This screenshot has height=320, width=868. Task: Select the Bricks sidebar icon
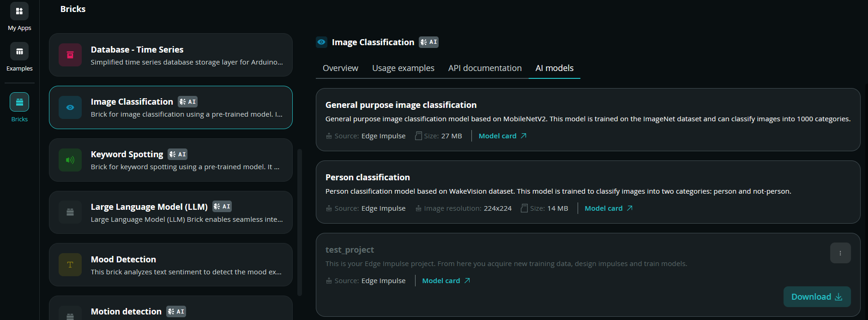[x=19, y=102]
